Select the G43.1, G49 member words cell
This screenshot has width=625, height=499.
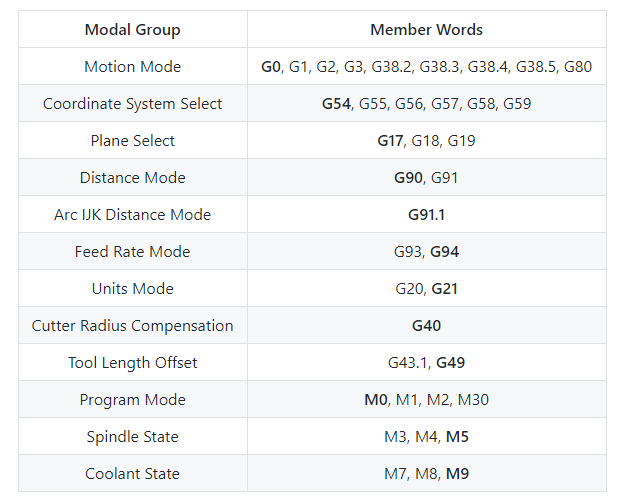coord(426,363)
